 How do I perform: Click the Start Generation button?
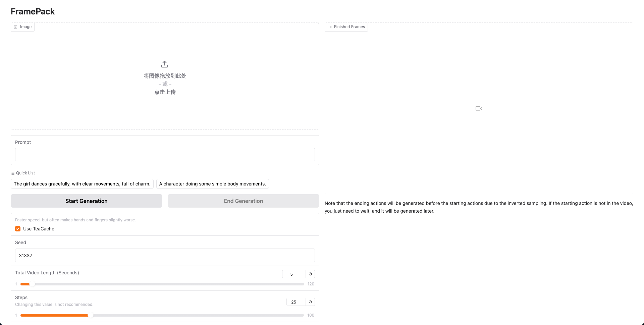point(87,201)
